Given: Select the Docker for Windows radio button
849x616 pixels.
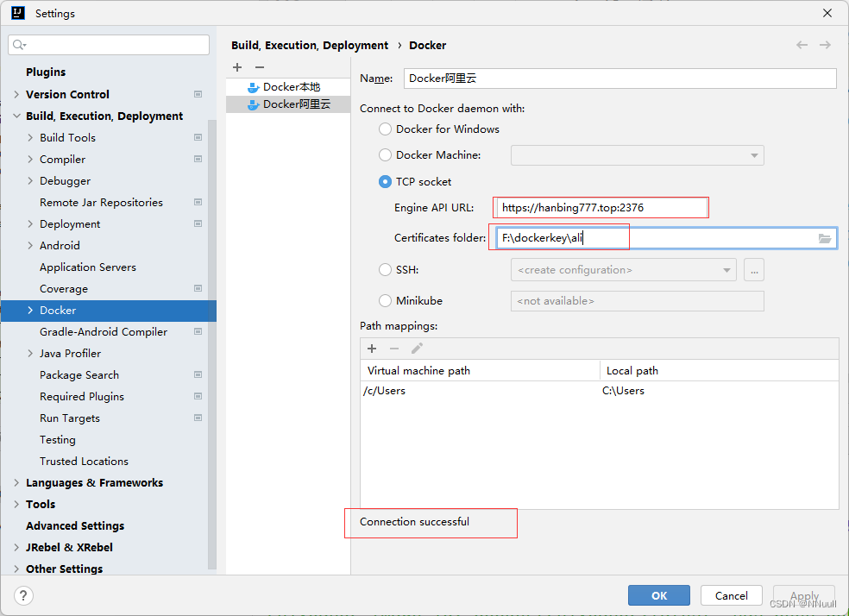Looking at the screenshot, I should pyautogui.click(x=385, y=129).
